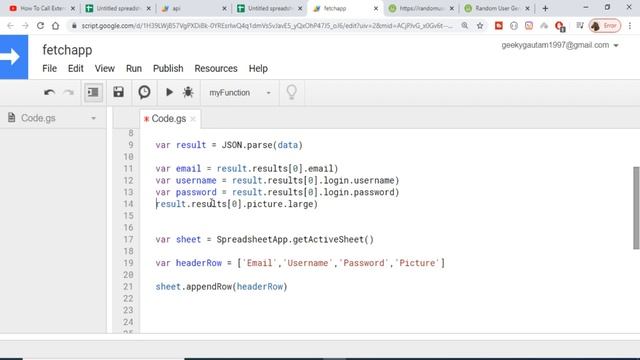Viewport: 640px width, 360px height.
Task: Click sheet.appendRow(headerRow) on line 21
Action: click(221, 287)
